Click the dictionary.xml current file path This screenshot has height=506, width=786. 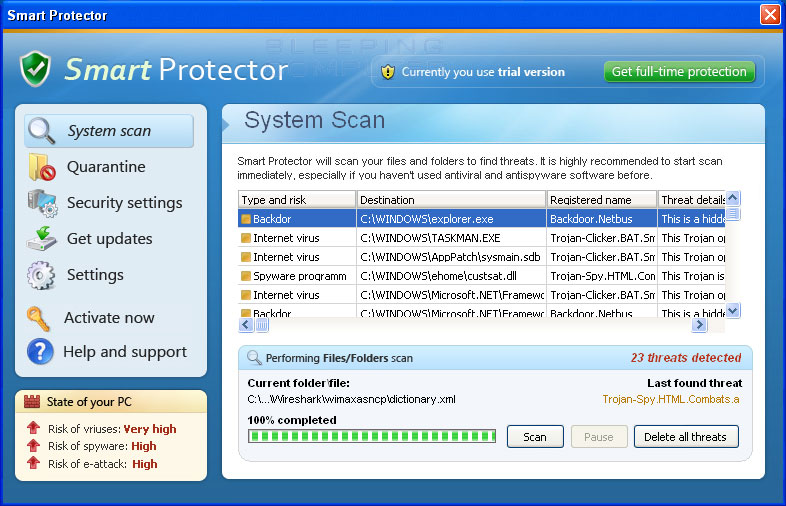(351, 399)
